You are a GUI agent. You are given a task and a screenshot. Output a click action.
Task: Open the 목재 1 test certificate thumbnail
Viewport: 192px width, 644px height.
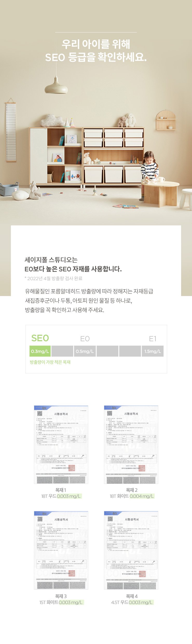[61, 444]
